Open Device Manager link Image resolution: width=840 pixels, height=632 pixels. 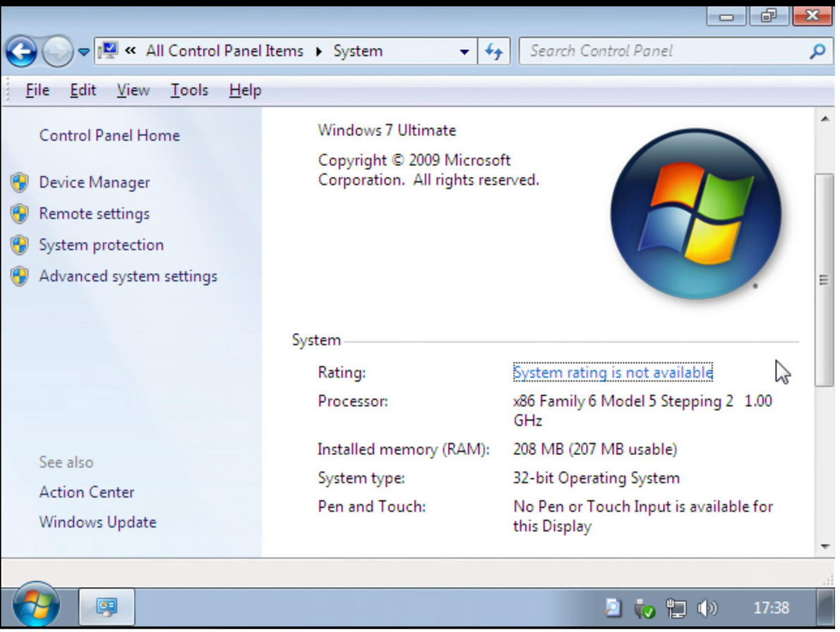(95, 183)
